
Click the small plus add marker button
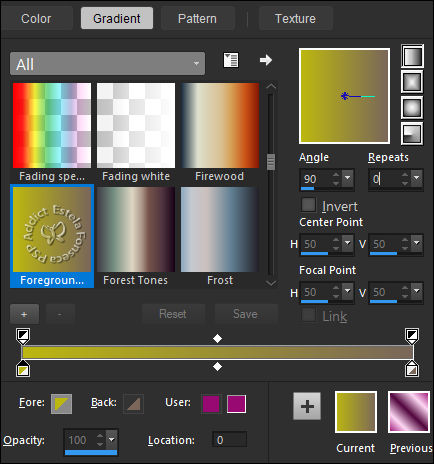point(24,314)
